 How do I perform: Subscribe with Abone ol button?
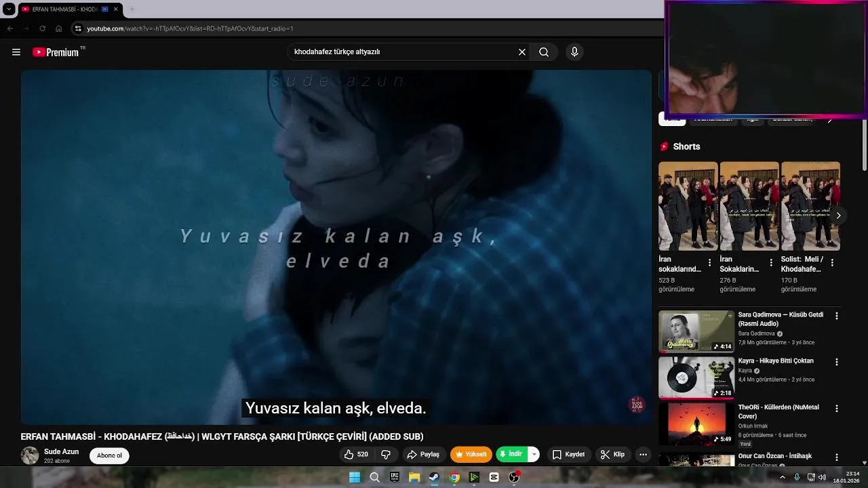[109, 455]
